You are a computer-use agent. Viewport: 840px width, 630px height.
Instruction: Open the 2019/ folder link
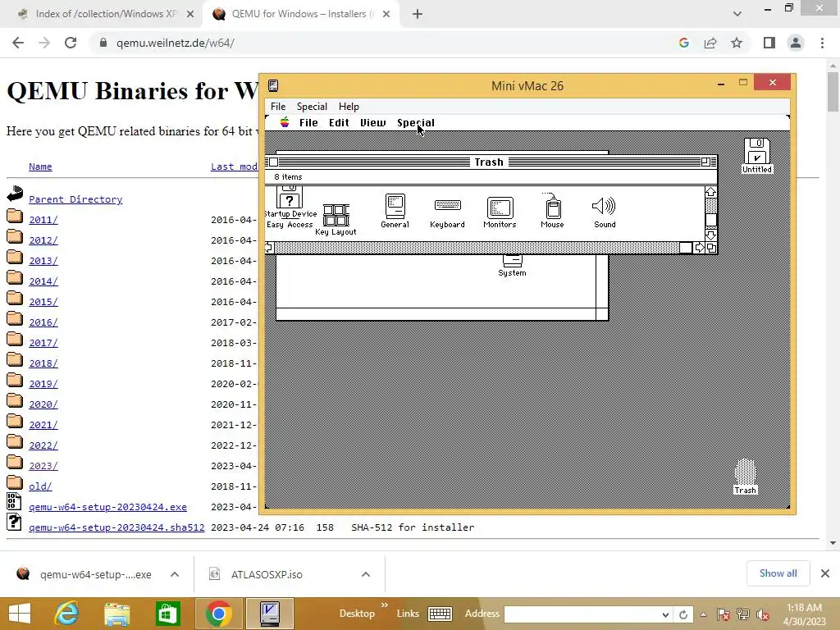click(x=43, y=384)
